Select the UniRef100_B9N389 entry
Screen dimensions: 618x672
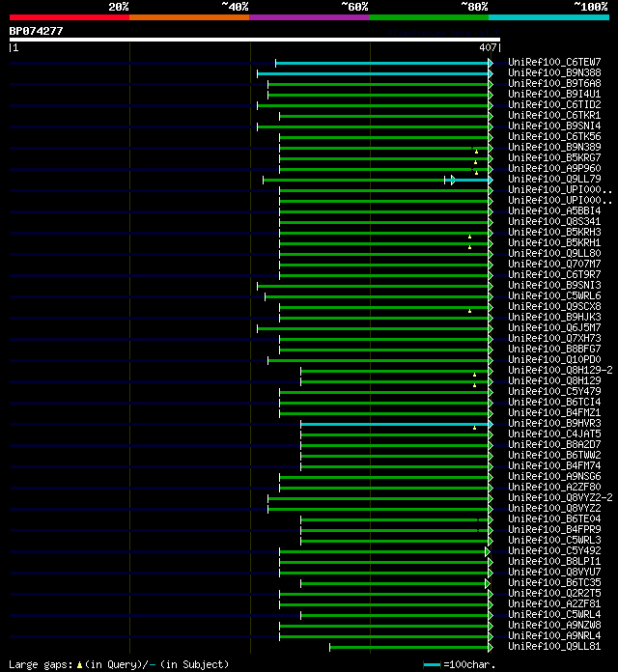click(x=554, y=147)
